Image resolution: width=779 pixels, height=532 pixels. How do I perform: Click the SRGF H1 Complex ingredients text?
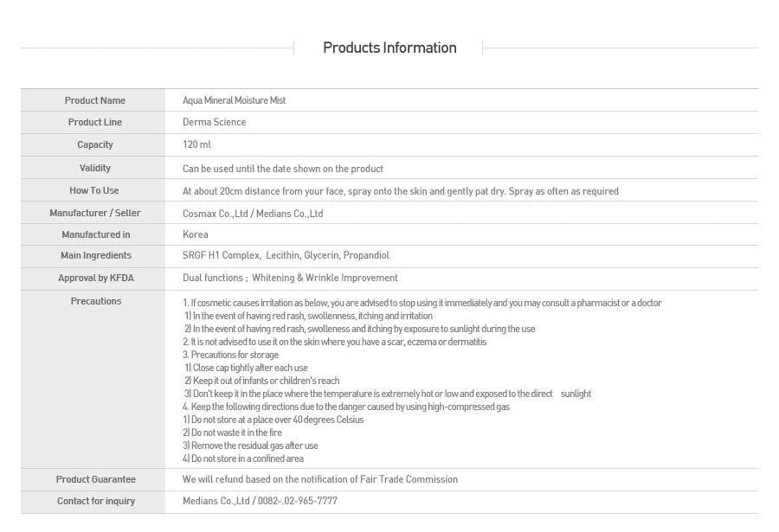click(286, 256)
